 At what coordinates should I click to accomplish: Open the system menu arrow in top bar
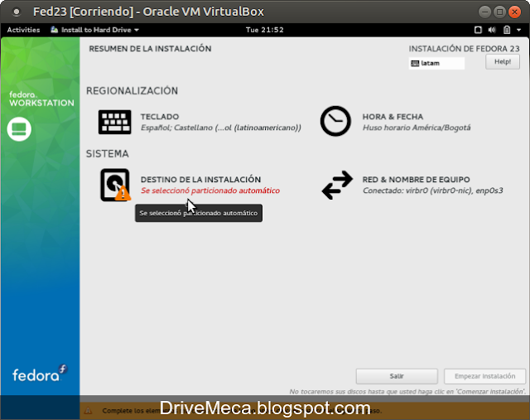click(x=519, y=30)
